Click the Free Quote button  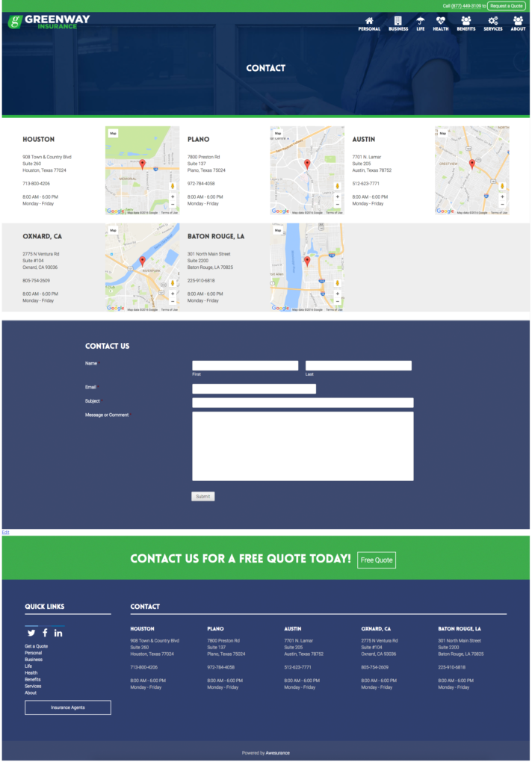click(376, 560)
